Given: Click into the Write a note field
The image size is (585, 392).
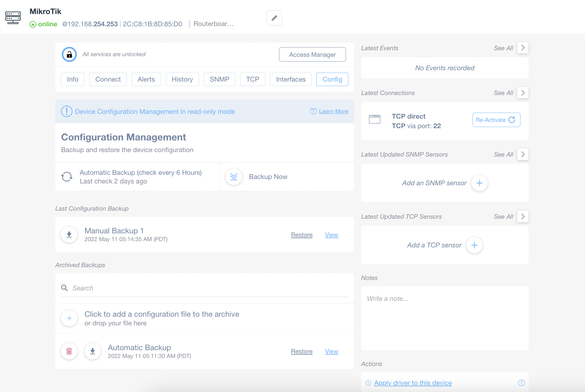Looking at the screenshot, I should (445, 318).
